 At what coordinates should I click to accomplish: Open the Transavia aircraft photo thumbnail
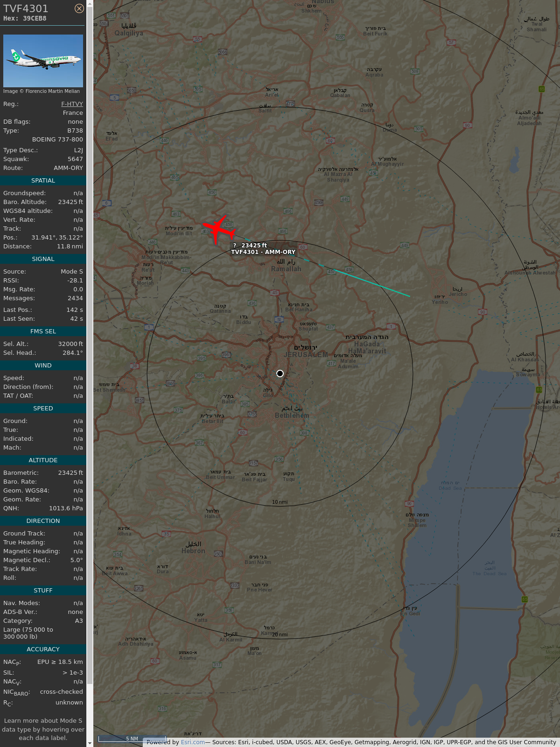(x=43, y=61)
